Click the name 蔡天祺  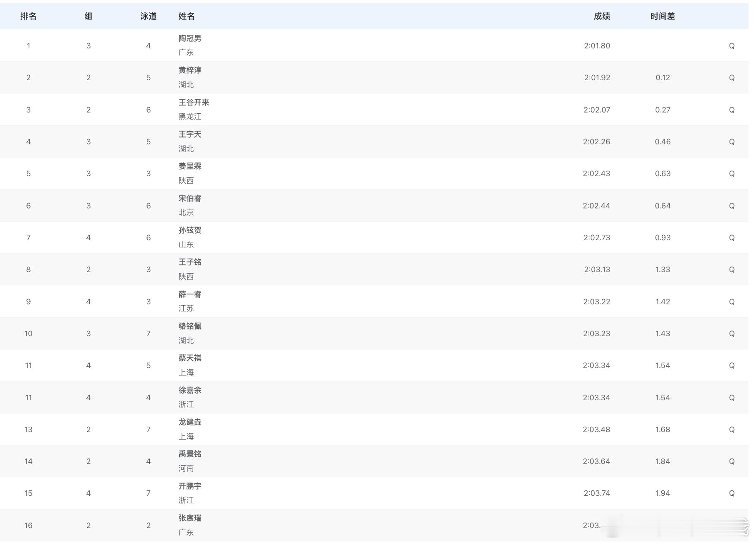point(190,358)
